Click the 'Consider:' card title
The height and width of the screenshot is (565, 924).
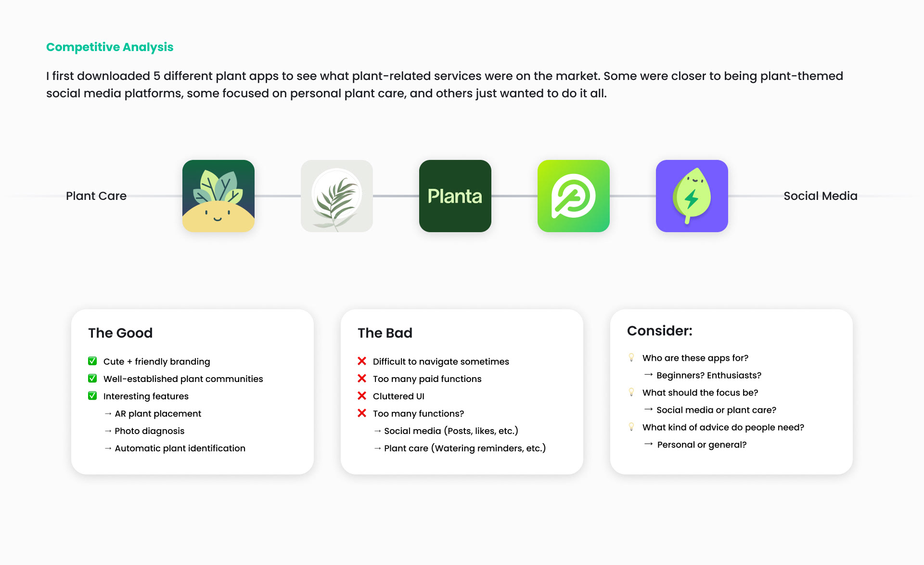[660, 331]
